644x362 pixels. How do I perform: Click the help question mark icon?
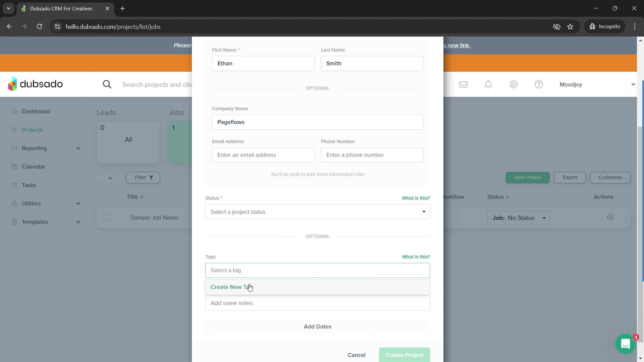[539, 84]
